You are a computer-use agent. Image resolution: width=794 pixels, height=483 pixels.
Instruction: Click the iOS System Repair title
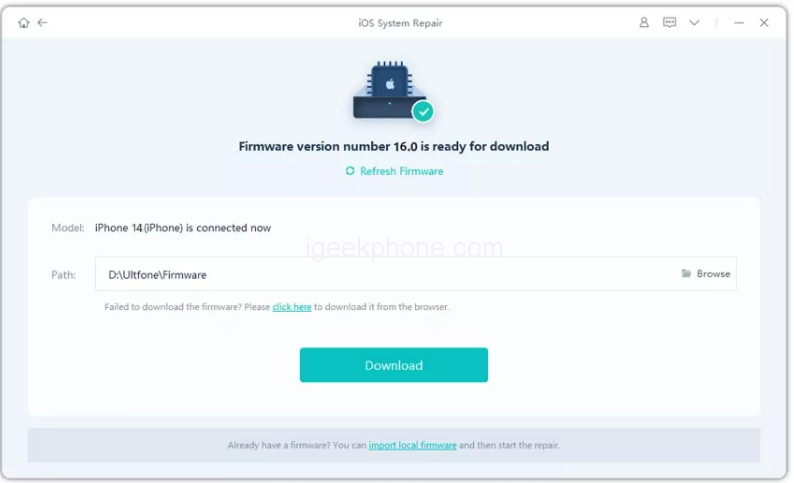tap(400, 23)
